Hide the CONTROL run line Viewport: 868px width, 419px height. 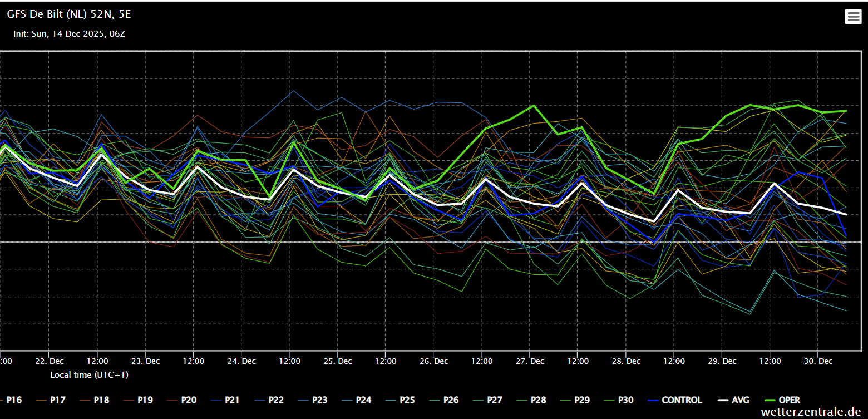point(674,400)
